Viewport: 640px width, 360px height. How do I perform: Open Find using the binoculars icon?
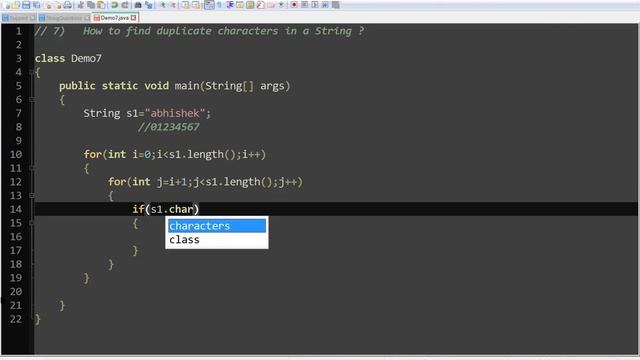tap(138, 5)
